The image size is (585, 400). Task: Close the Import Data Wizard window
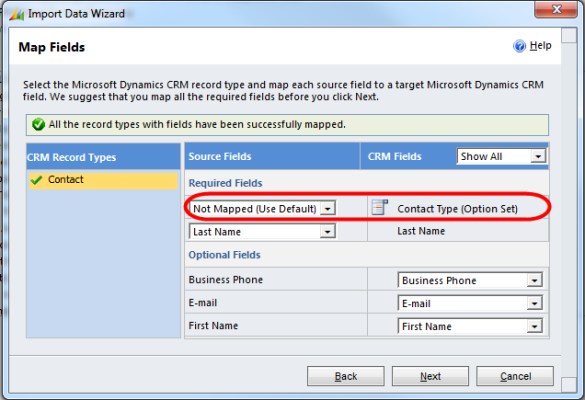556,9
